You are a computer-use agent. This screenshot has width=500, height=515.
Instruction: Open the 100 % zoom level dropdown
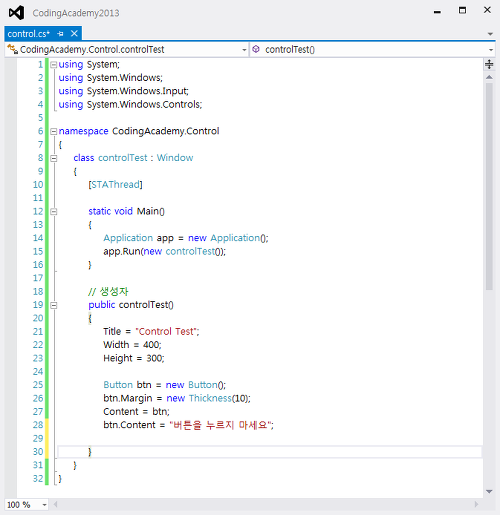[44, 505]
